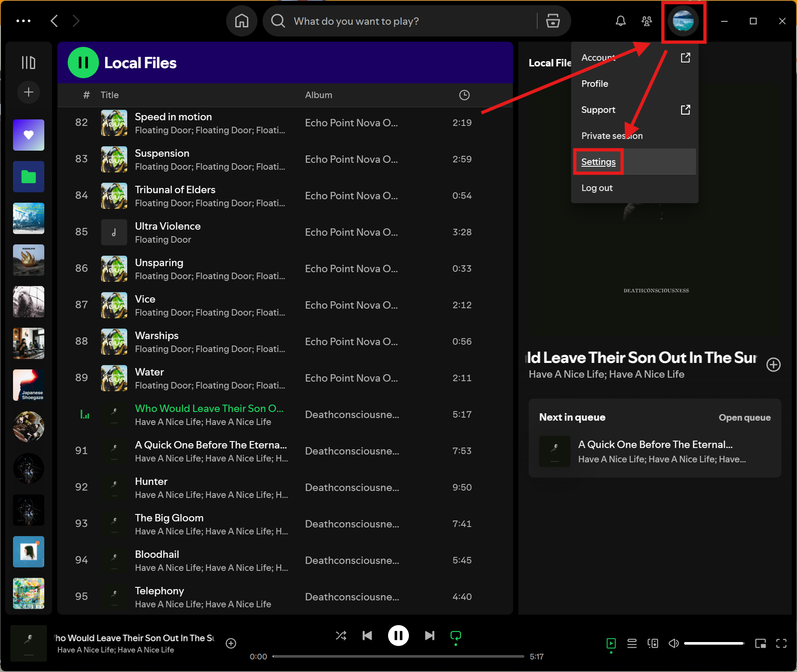This screenshot has height=672, width=797.
Task: Enable Private session from menu
Action: (635, 136)
